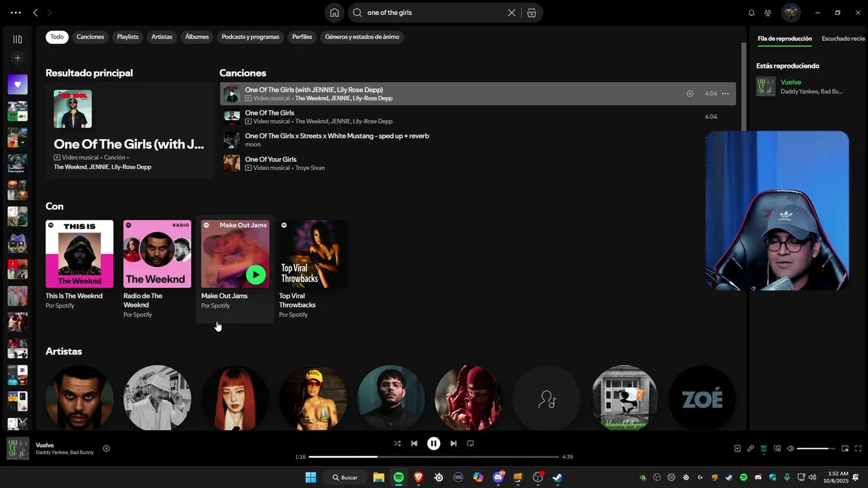Open Discord from taskbar
Image resolution: width=868 pixels, height=488 pixels.
pyautogui.click(x=498, y=477)
